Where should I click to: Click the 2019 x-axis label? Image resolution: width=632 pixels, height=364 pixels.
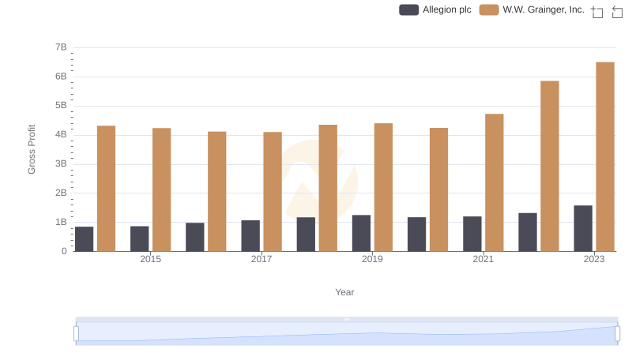[x=372, y=259]
